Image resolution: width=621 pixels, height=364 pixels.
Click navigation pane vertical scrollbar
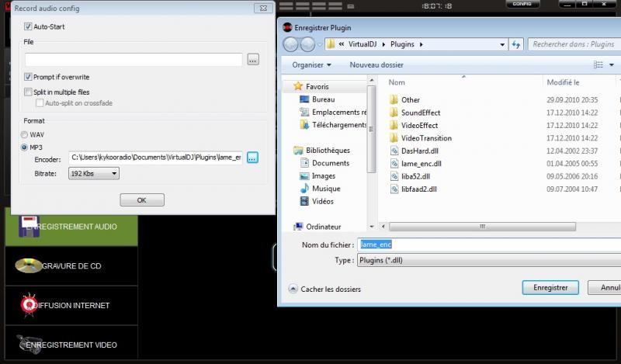click(x=372, y=129)
